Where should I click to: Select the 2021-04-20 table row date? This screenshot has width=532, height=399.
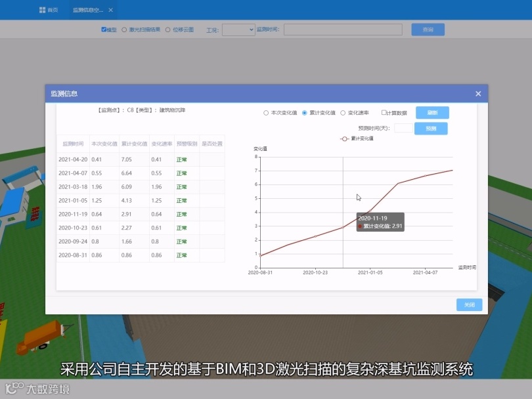(73, 159)
